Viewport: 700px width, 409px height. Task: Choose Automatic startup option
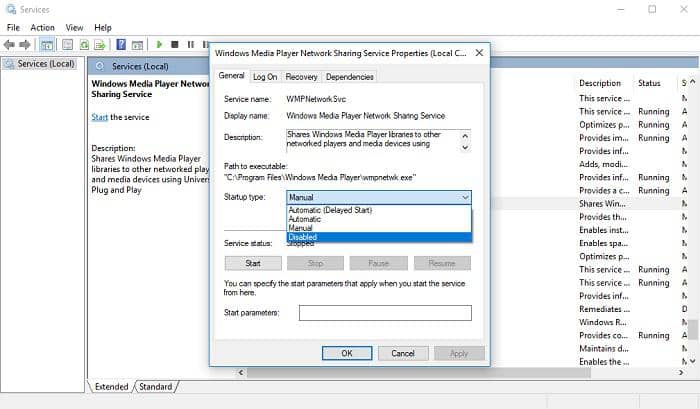(379, 219)
